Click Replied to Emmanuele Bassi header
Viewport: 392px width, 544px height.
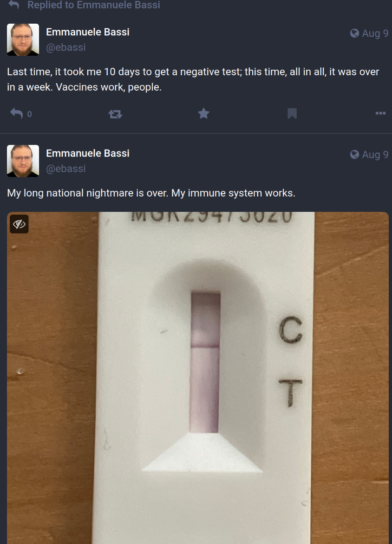[x=94, y=5]
